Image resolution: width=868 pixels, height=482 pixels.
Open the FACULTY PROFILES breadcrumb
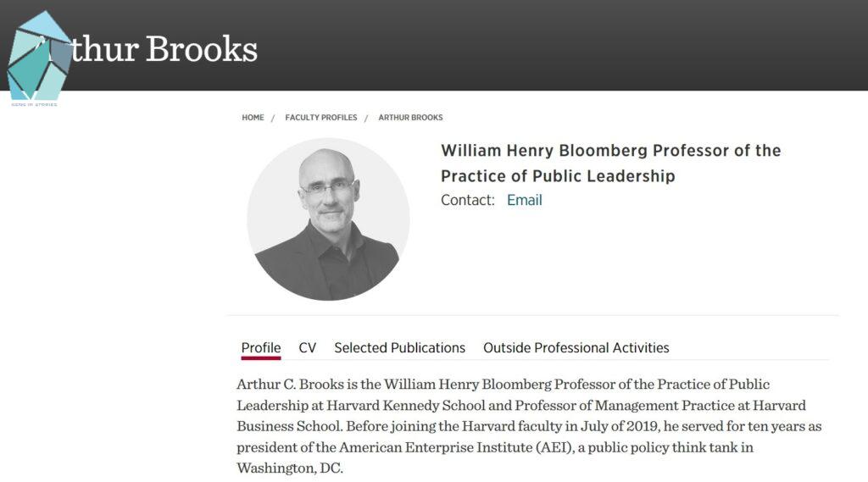pyautogui.click(x=321, y=118)
